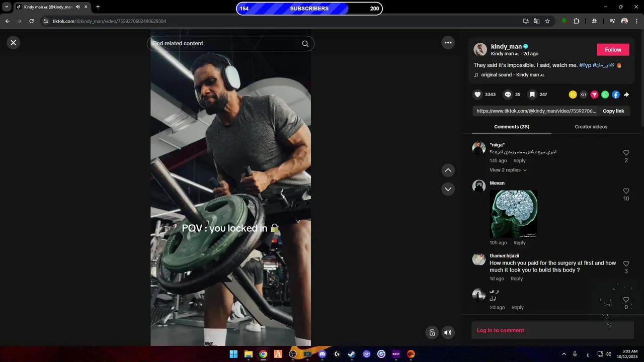
Task: Open a new browser tab
Action: pyautogui.click(x=98, y=7)
